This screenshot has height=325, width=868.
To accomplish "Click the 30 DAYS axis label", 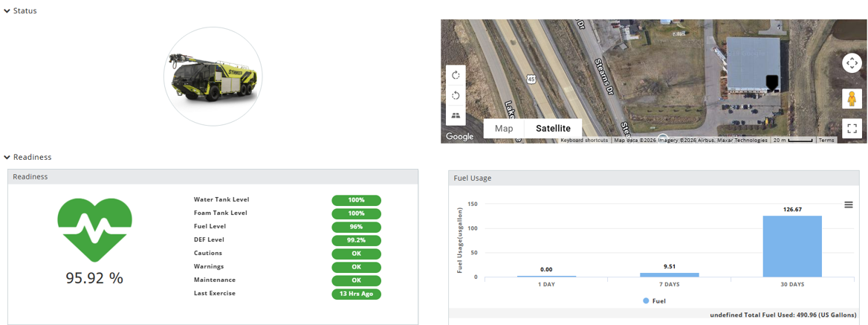I will 792,284.
